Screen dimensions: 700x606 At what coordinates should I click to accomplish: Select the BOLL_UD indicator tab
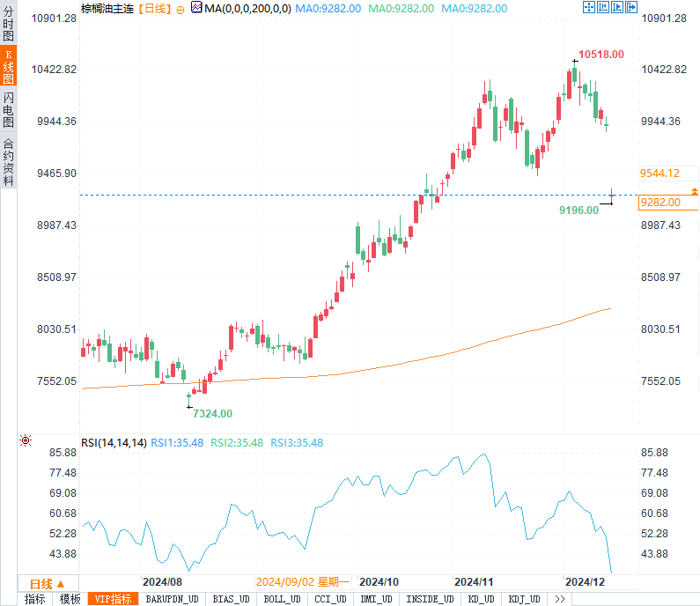(x=283, y=599)
